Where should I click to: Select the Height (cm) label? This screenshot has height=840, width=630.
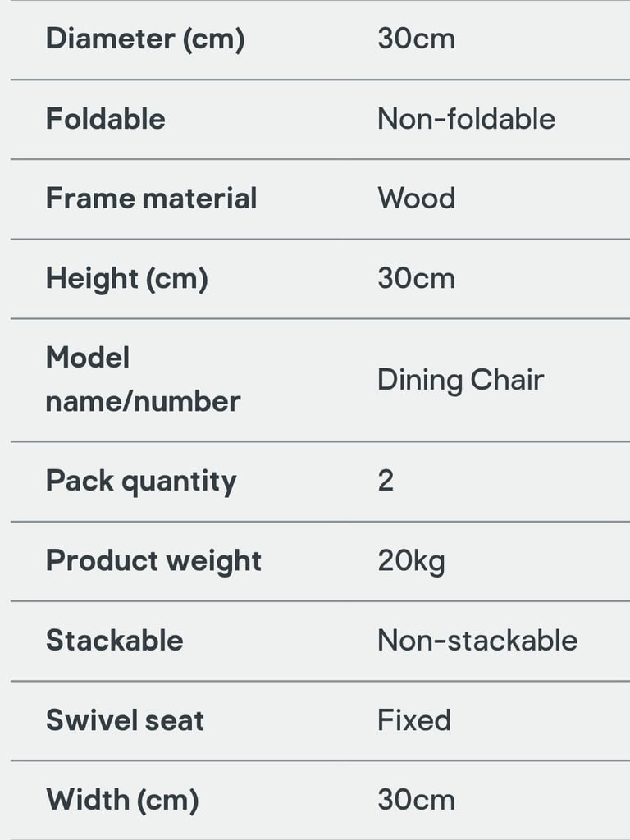click(127, 279)
